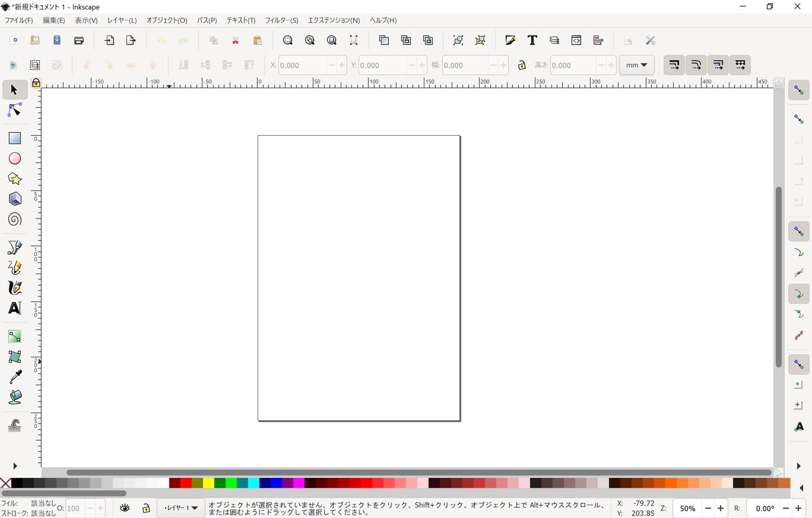Click the Undo arrow button
Image resolution: width=812 pixels, height=518 pixels.
[x=161, y=40]
